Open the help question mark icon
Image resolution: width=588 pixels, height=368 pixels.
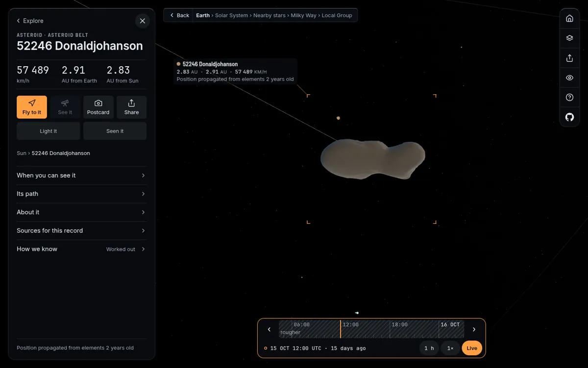coord(569,97)
